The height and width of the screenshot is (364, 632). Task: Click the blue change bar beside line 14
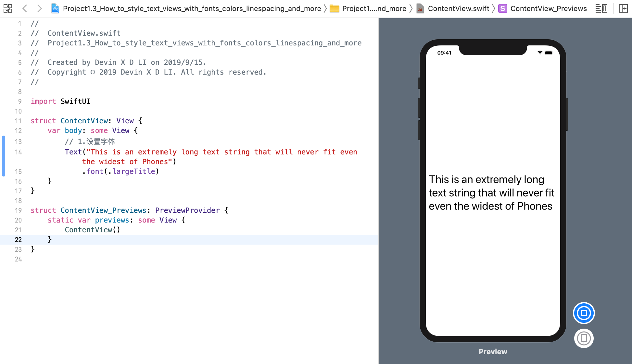coord(4,156)
